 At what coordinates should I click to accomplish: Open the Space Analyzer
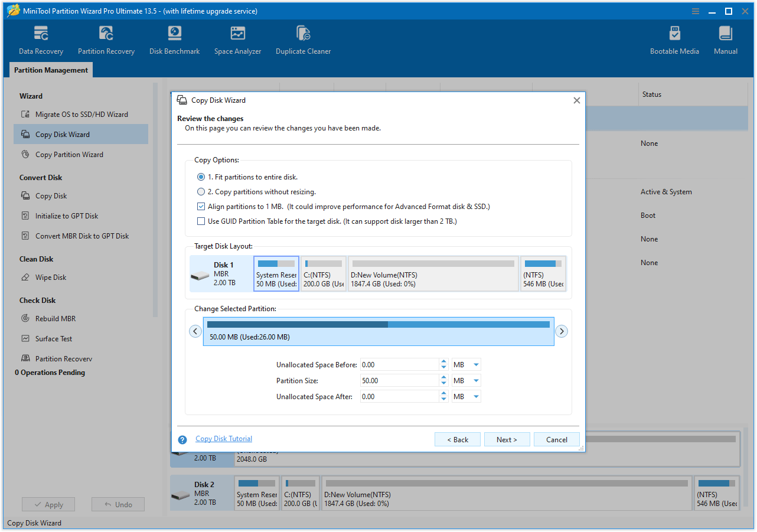coord(237,40)
